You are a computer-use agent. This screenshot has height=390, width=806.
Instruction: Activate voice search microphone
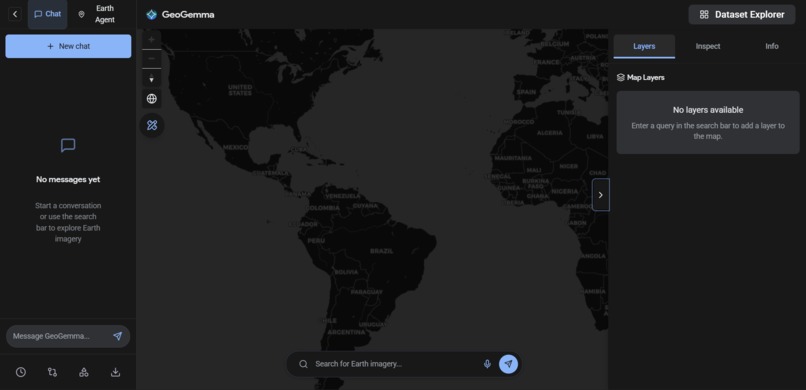(487, 364)
